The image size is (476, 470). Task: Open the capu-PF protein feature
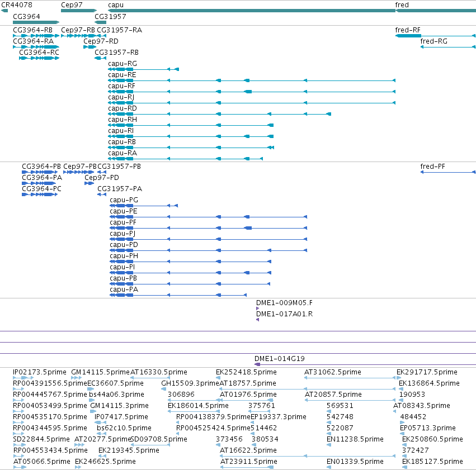209,228
